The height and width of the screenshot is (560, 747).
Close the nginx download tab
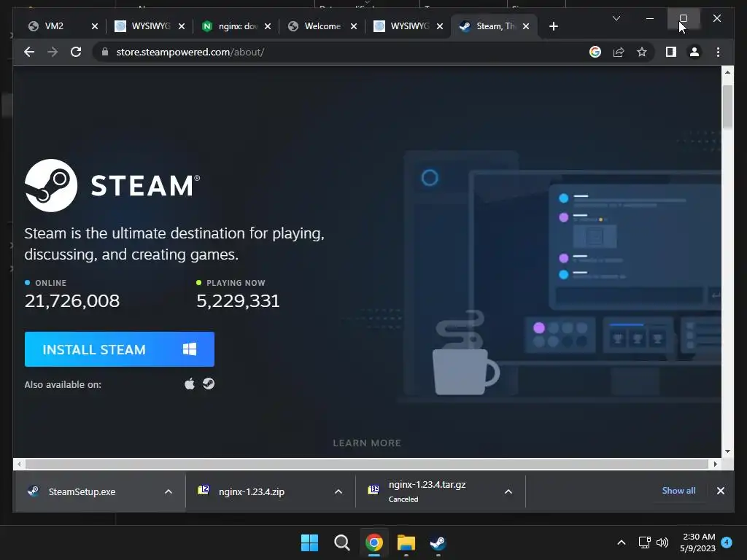tap(268, 26)
